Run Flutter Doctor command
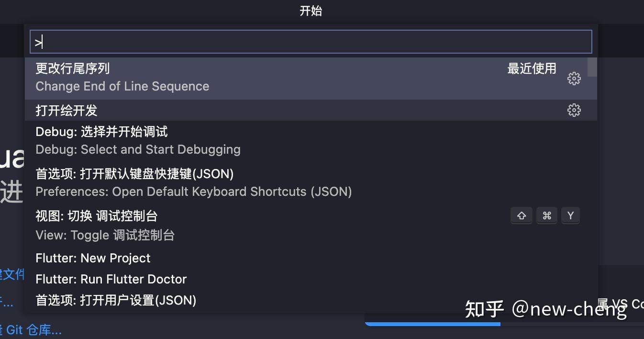 pos(111,279)
